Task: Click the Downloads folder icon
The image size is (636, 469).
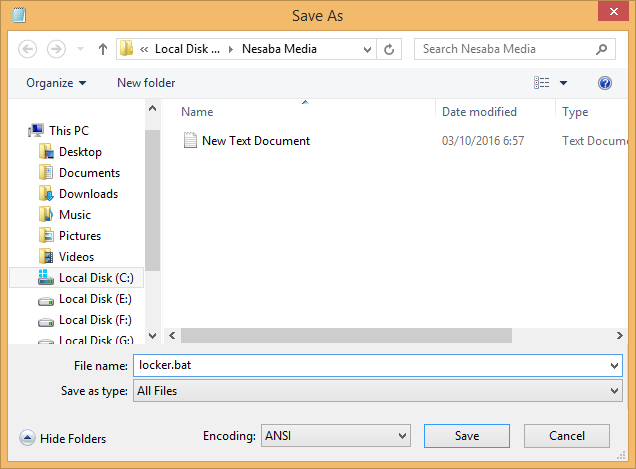Action: click(46, 194)
